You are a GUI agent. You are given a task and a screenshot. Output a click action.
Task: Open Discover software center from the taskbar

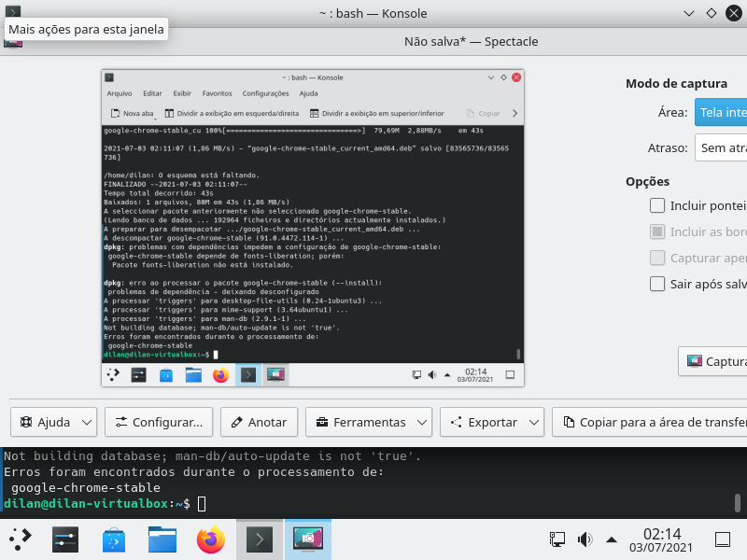pos(114,539)
